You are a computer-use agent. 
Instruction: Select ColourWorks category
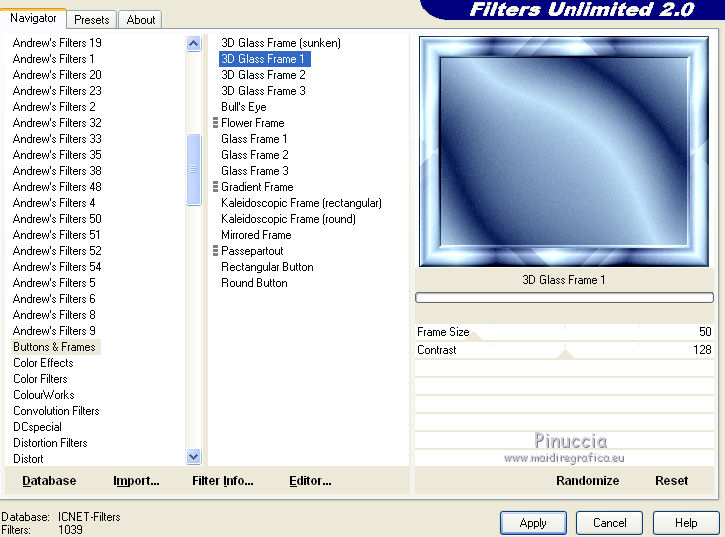point(43,395)
